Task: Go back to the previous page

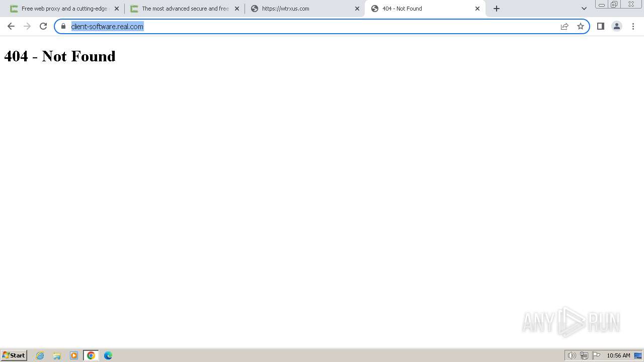Action: (11, 26)
